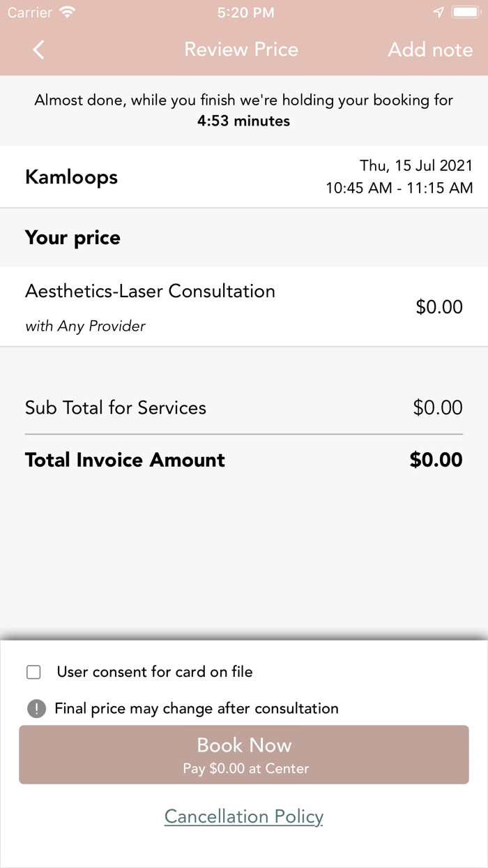488x868 pixels.
Task: Tap the clock showing 5:20 PM
Action: [244, 11]
